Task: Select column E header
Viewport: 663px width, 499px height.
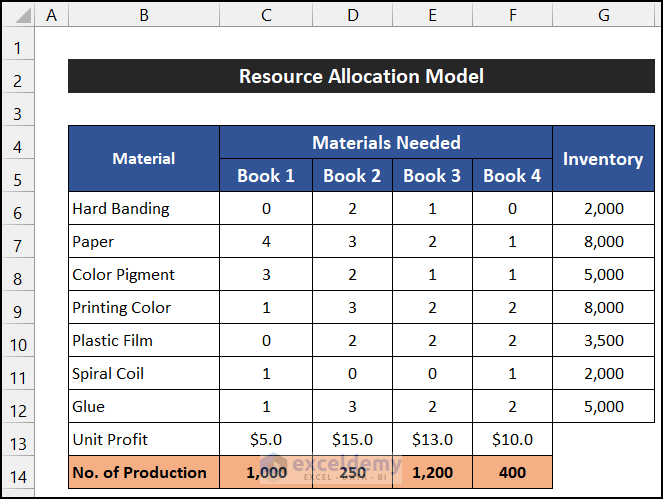Action: tap(433, 15)
